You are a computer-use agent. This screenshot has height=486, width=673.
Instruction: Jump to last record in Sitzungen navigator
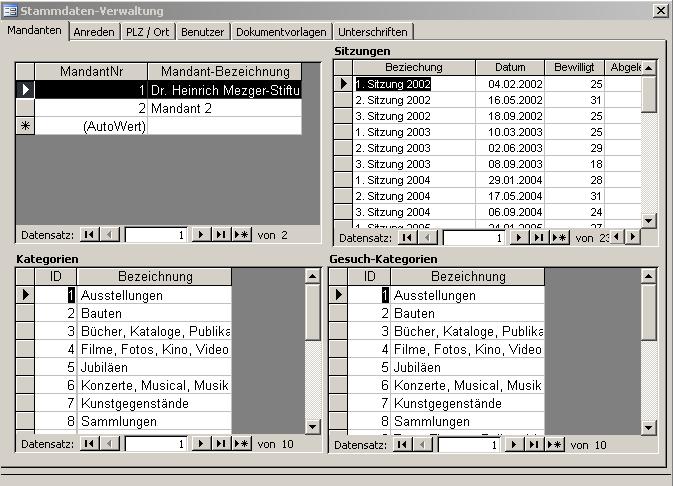click(x=539, y=238)
